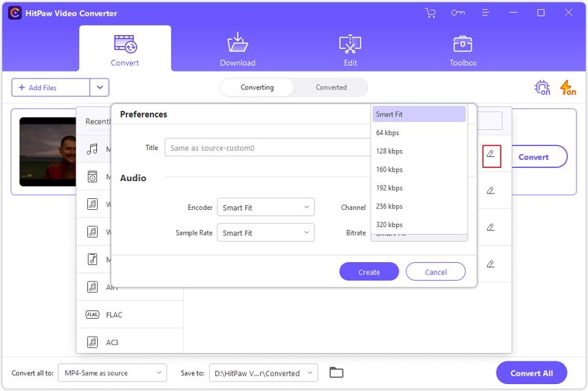The height and width of the screenshot is (391, 588).
Task: Click the Convert button beside the video
Action: pos(534,157)
